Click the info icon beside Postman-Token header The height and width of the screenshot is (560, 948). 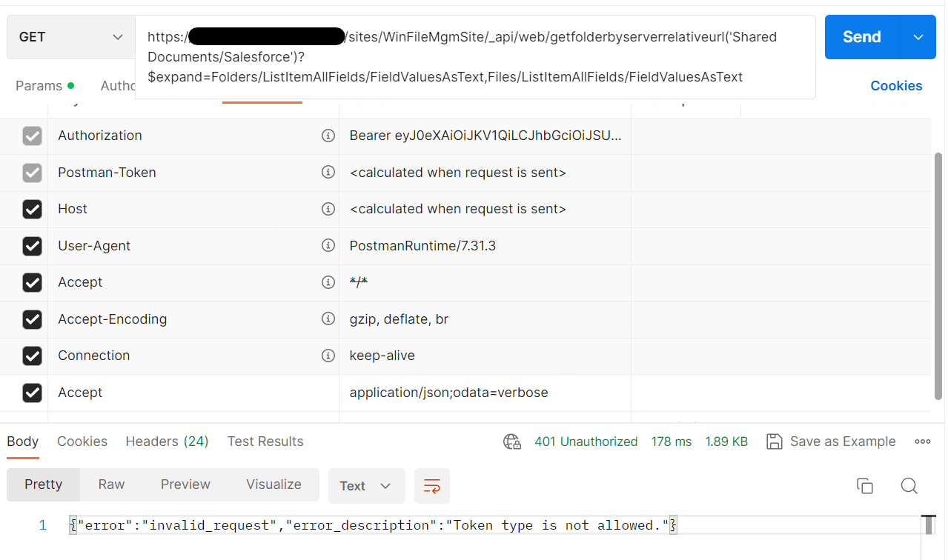click(328, 173)
